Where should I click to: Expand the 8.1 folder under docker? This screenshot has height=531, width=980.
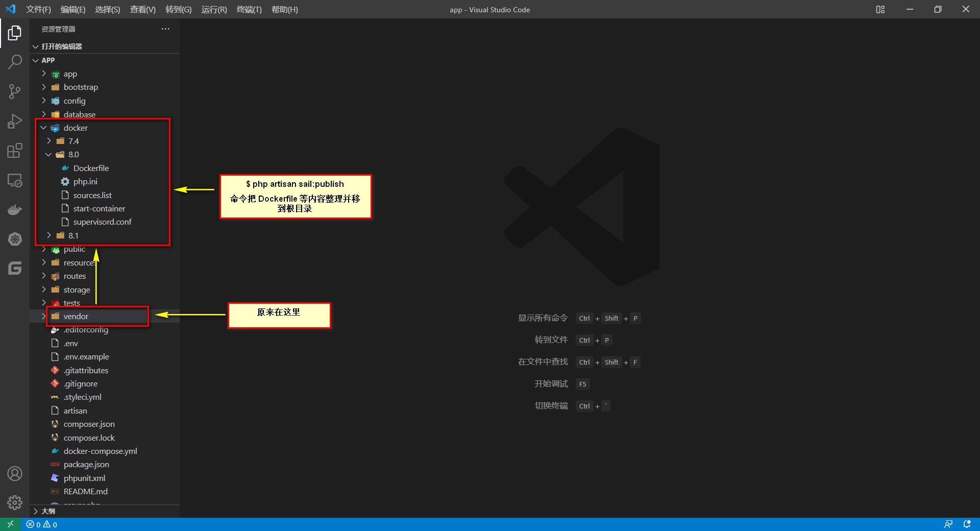[105, 235]
